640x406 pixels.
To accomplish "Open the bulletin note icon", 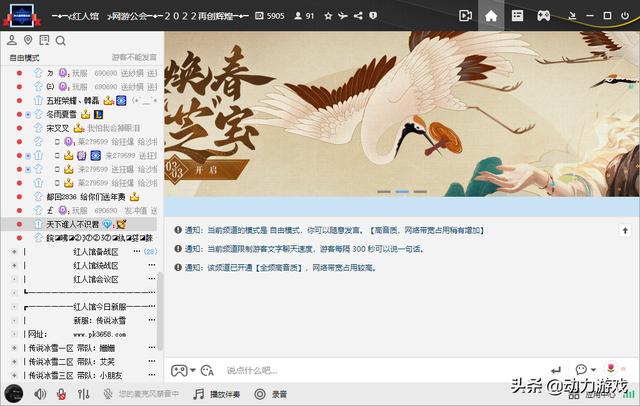I will tap(44, 40).
